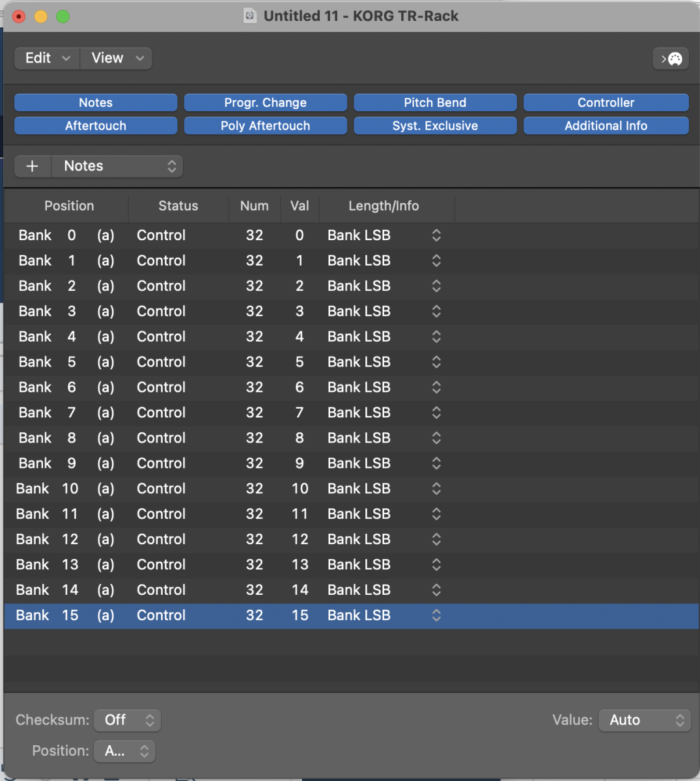Click Val cell 10 in Bank 10 row

(300, 489)
